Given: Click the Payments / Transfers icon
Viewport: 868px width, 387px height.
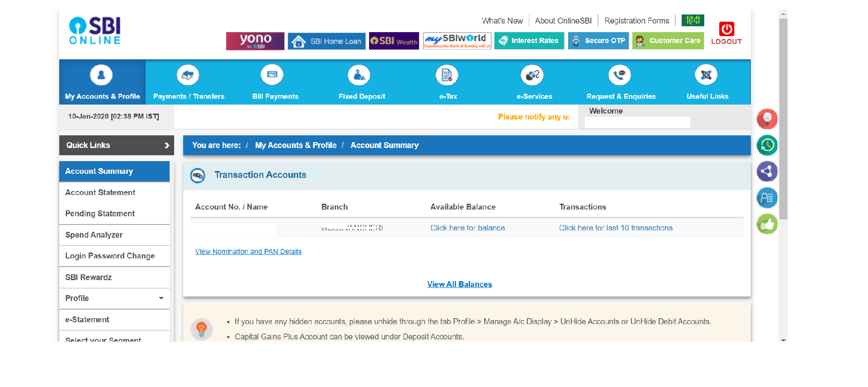Looking at the screenshot, I should coord(188,75).
